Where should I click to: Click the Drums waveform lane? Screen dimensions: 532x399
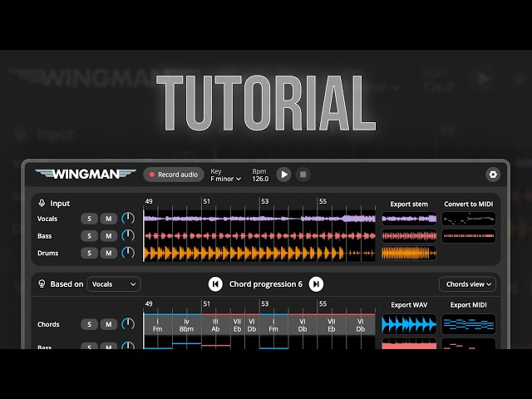click(259, 253)
